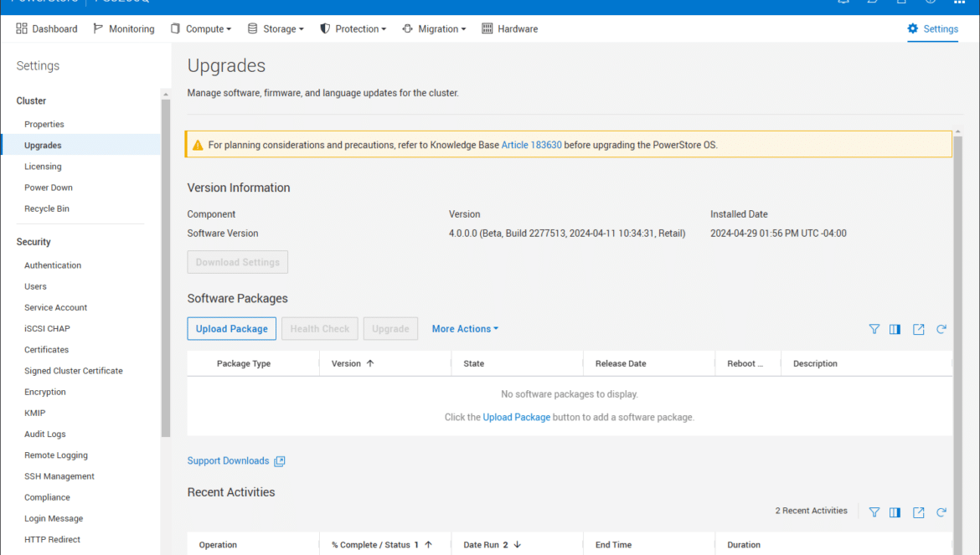Export the Recent Activities table

pyautogui.click(x=918, y=512)
